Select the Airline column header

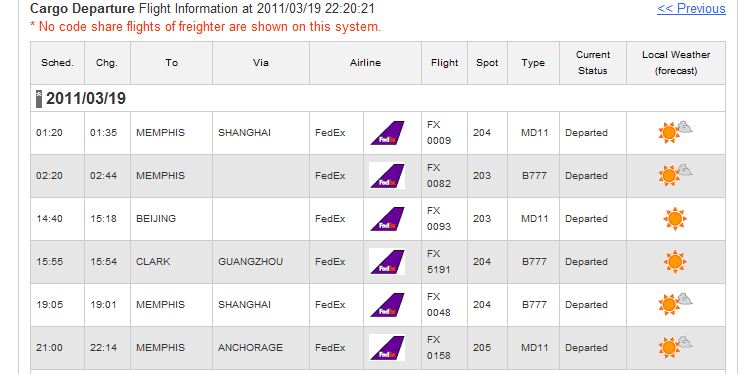click(x=365, y=63)
